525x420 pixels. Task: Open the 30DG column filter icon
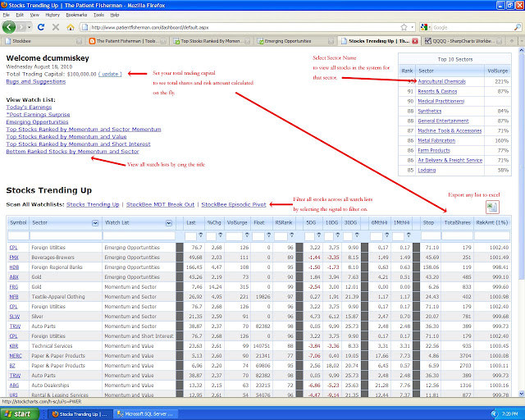(357, 235)
